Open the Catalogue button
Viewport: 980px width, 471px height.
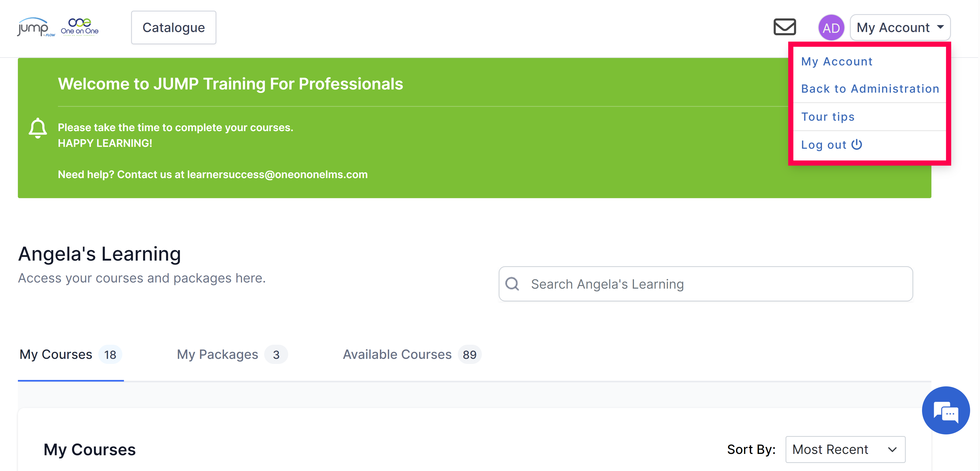tap(173, 28)
